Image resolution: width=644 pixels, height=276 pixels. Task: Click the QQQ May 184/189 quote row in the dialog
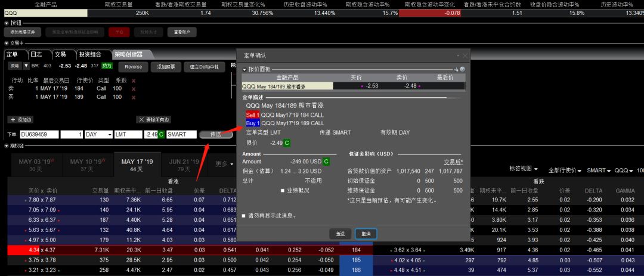tap(353, 86)
